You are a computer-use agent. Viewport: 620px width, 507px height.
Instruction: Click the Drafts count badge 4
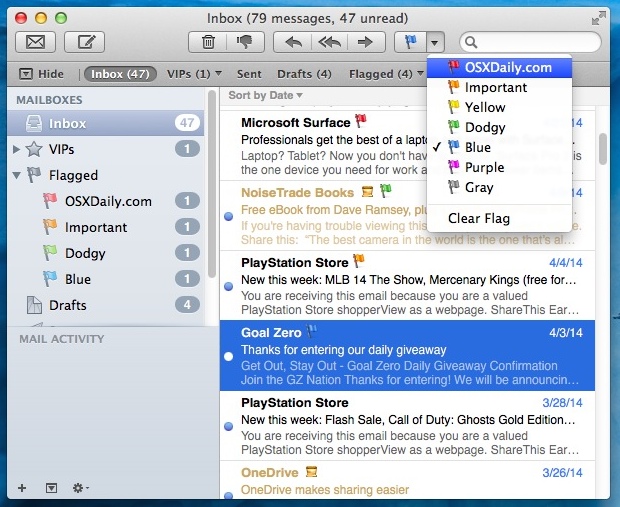tap(187, 305)
